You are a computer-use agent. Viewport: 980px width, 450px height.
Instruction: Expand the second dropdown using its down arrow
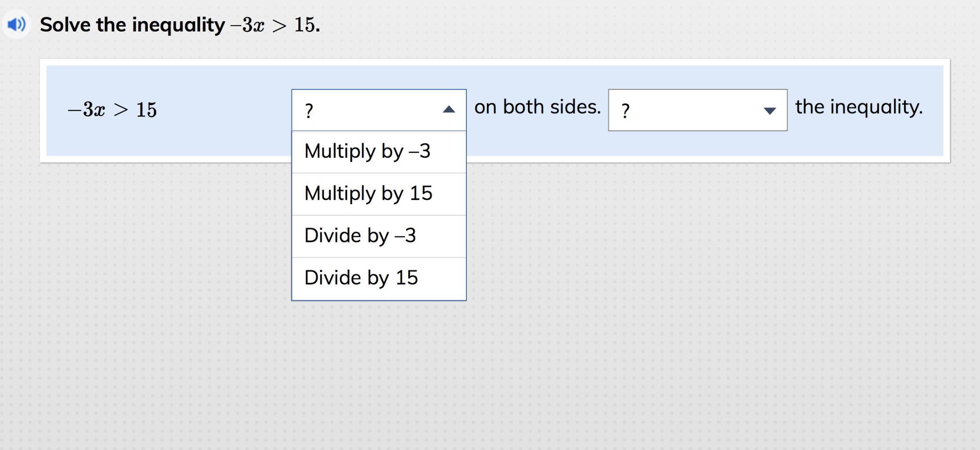click(x=769, y=111)
